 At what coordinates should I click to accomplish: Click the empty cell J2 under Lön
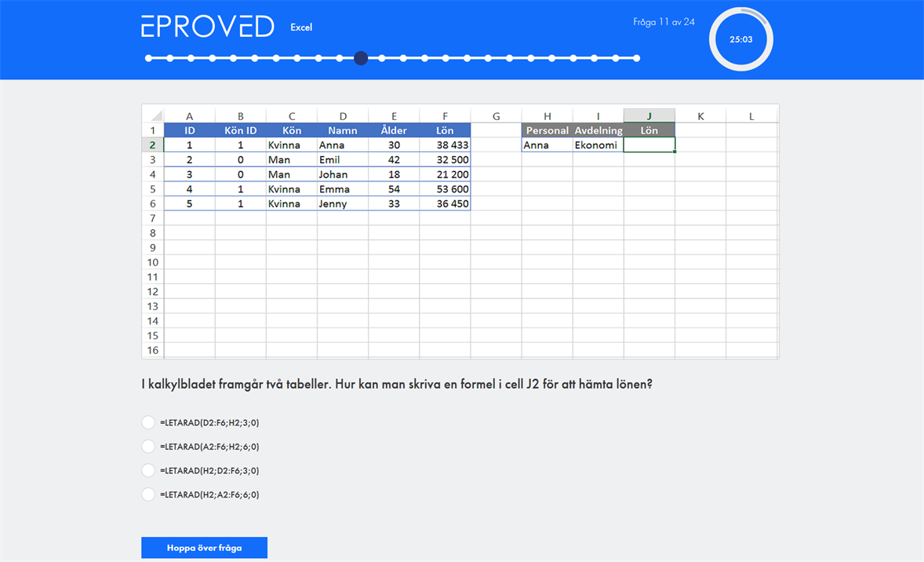click(649, 145)
